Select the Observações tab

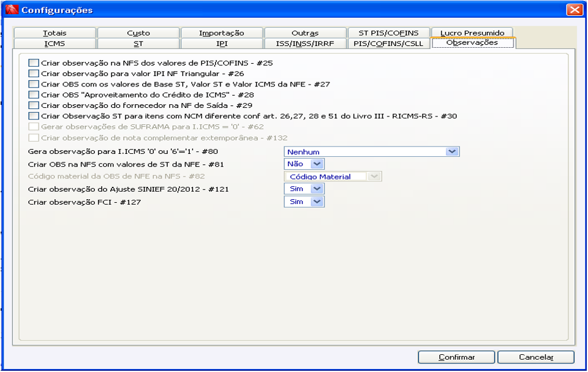473,43
